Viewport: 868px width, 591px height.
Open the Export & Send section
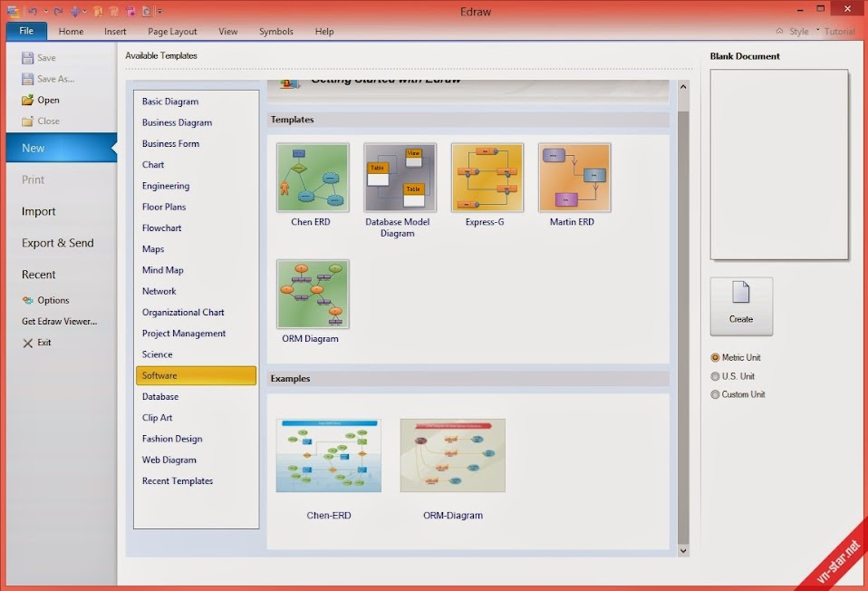58,243
